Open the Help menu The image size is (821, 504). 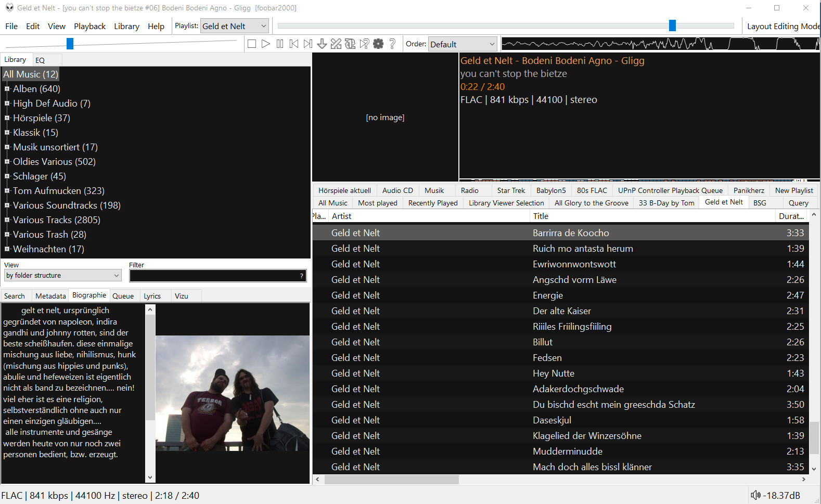[156, 26]
